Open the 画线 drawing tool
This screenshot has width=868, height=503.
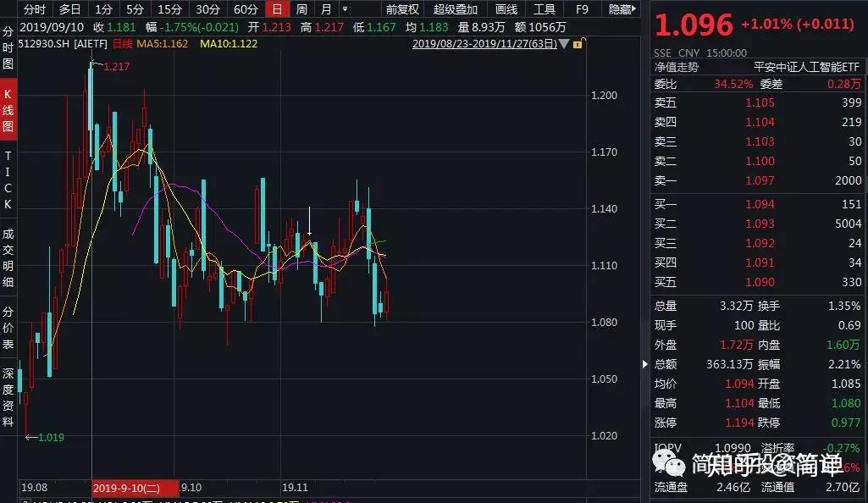click(506, 9)
